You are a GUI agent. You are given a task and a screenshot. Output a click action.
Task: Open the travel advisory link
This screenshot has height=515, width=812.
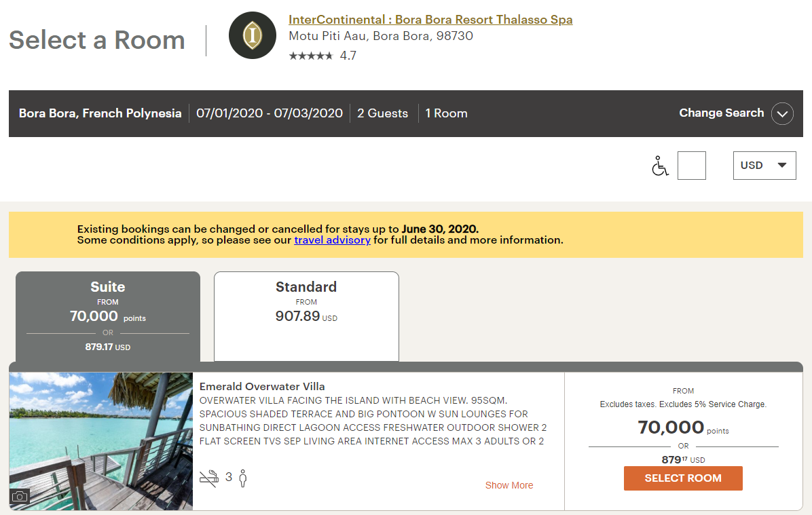coord(332,240)
